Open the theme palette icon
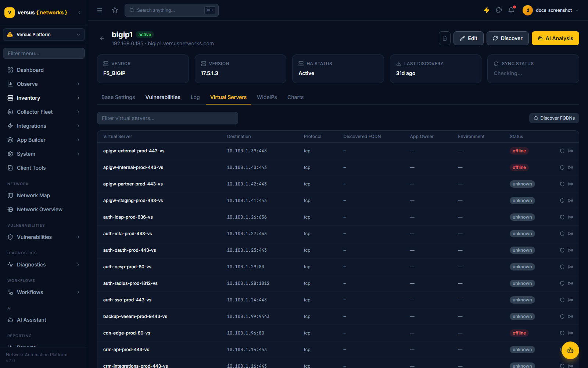This screenshot has height=368, width=588. point(499,10)
